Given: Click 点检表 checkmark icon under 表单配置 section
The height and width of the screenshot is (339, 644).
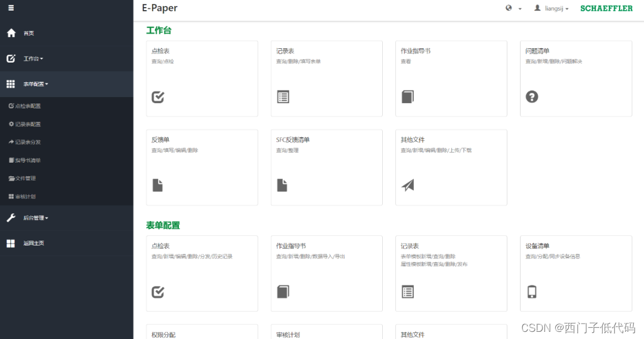Looking at the screenshot, I should [x=157, y=292].
